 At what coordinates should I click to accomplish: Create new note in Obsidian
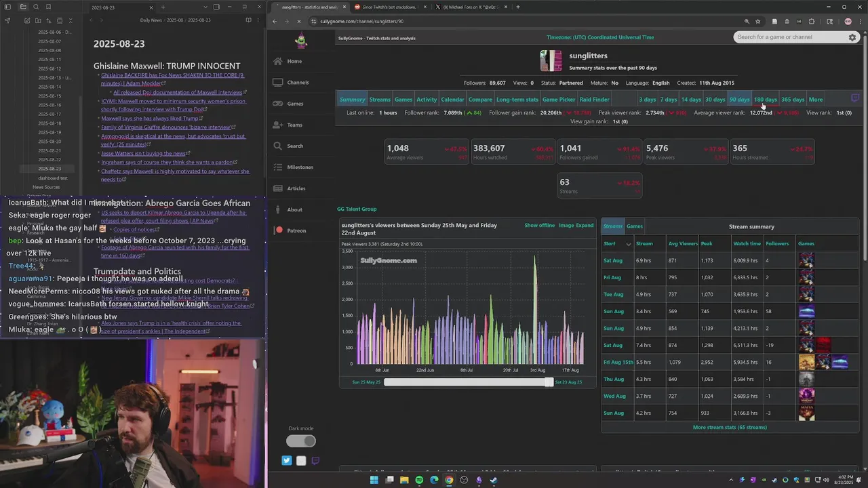tap(27, 20)
